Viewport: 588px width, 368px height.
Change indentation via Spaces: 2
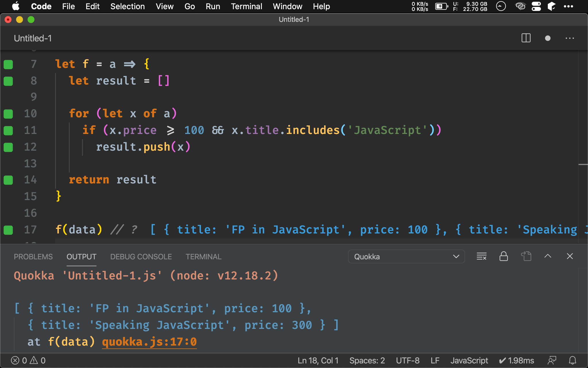click(367, 361)
